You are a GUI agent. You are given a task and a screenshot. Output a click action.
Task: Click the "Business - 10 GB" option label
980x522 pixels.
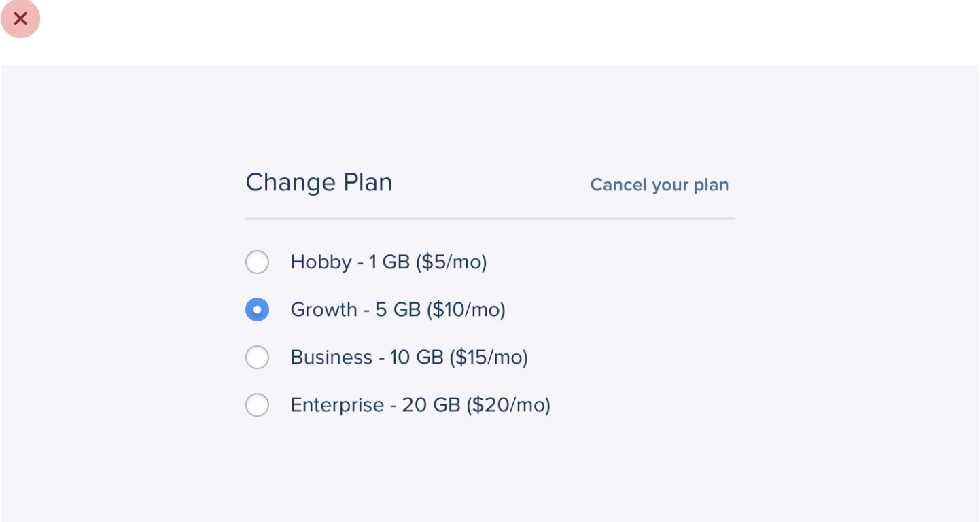408,358
